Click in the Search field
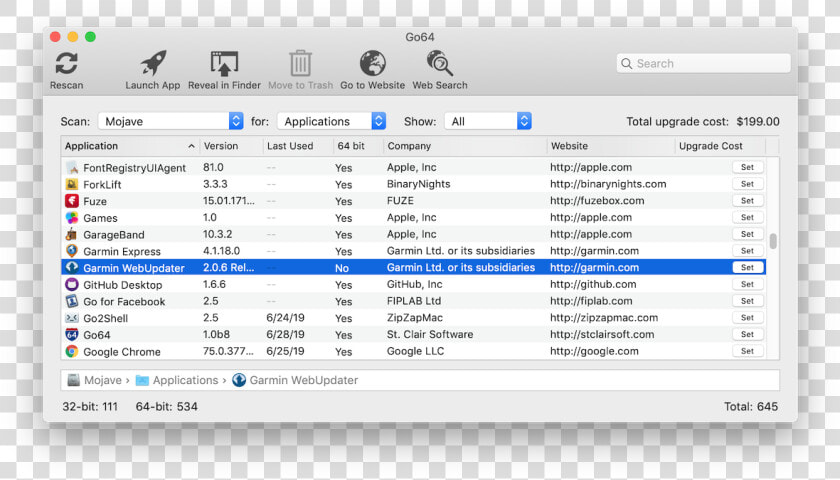 703,63
